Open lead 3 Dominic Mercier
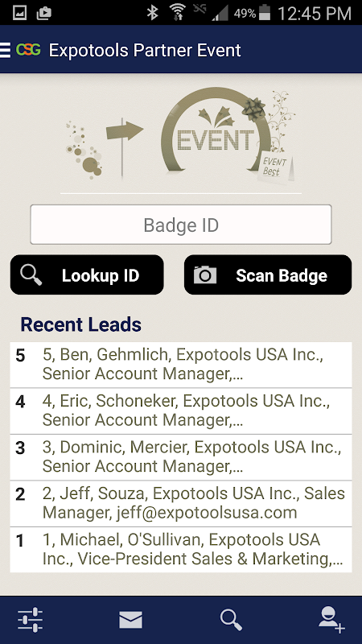Screen dimensions: 362x644 pos(181,457)
